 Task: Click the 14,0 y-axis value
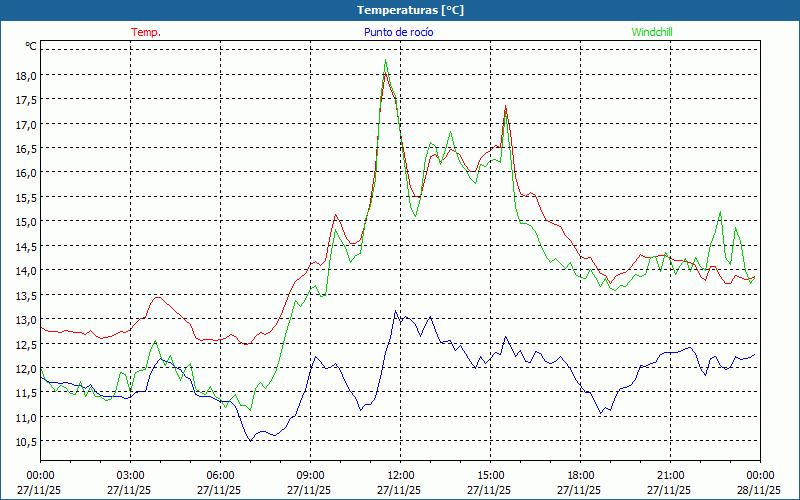tap(26, 271)
